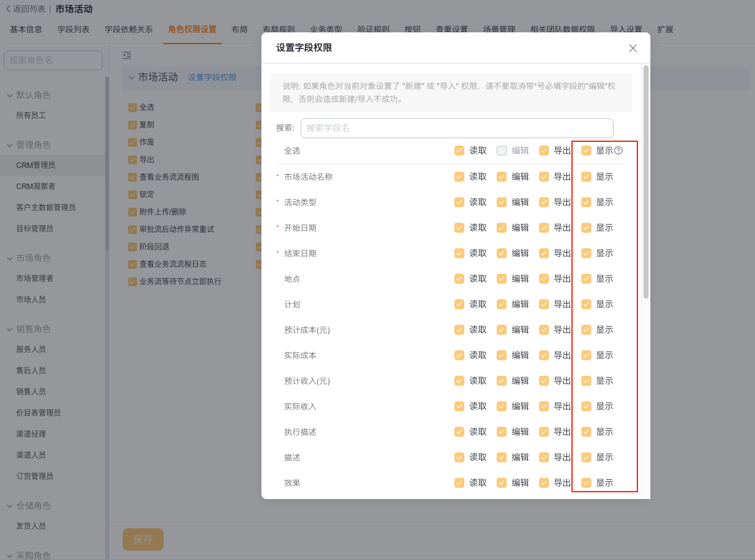Close the 设置字段权限 dialog
The width and height of the screenshot is (755, 560).
tap(633, 48)
